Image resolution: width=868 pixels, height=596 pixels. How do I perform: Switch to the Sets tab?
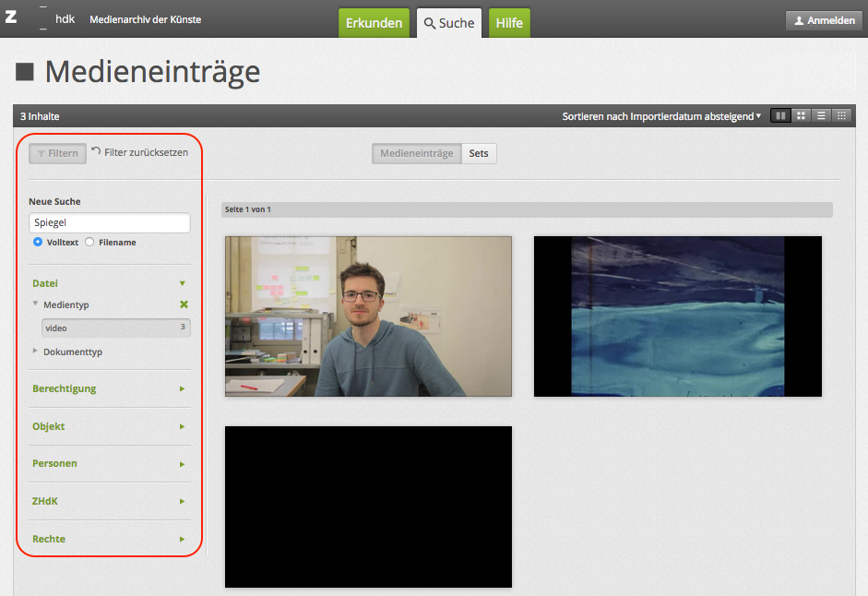(478, 153)
